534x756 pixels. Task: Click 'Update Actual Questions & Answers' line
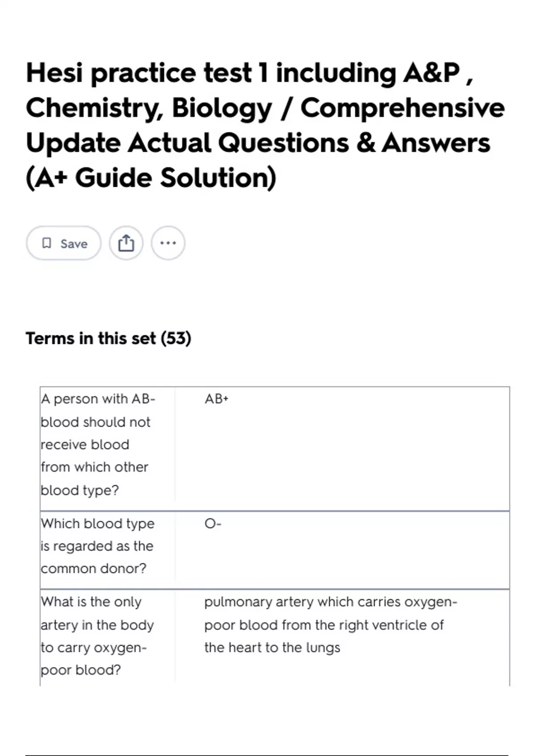tap(258, 143)
